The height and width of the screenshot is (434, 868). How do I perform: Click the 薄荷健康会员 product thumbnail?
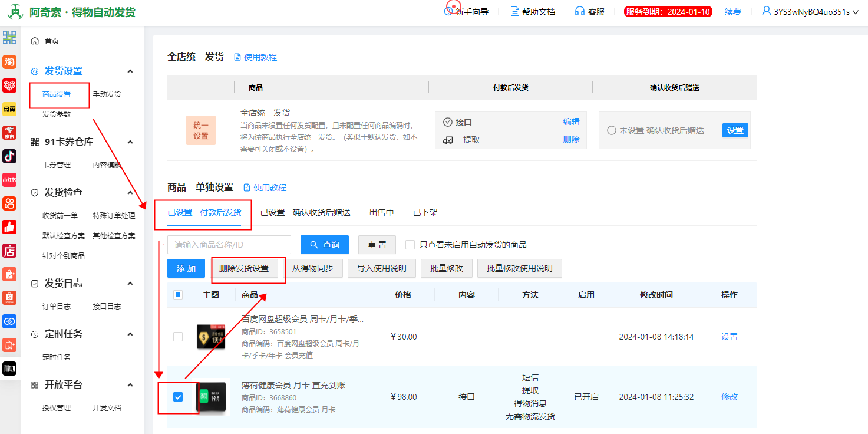point(212,397)
